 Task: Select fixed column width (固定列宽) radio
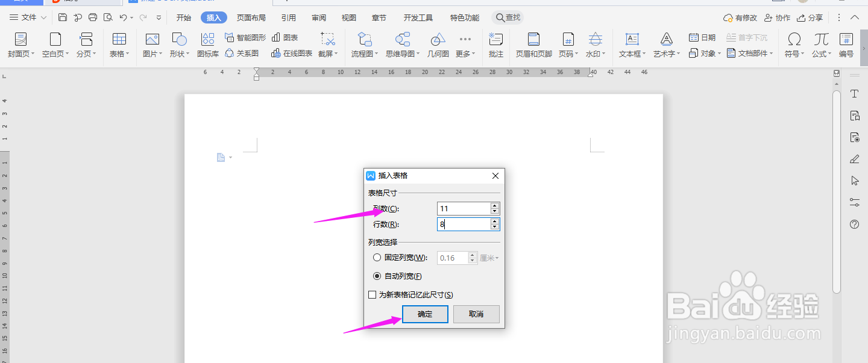tap(377, 258)
